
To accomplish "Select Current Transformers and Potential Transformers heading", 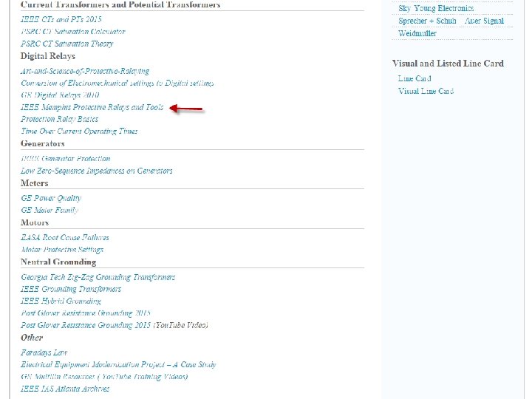I will [x=120, y=4].
